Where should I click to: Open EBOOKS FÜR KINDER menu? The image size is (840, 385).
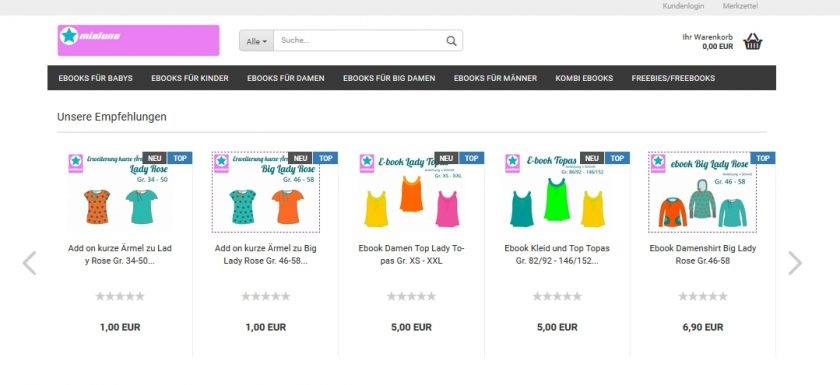point(190,78)
